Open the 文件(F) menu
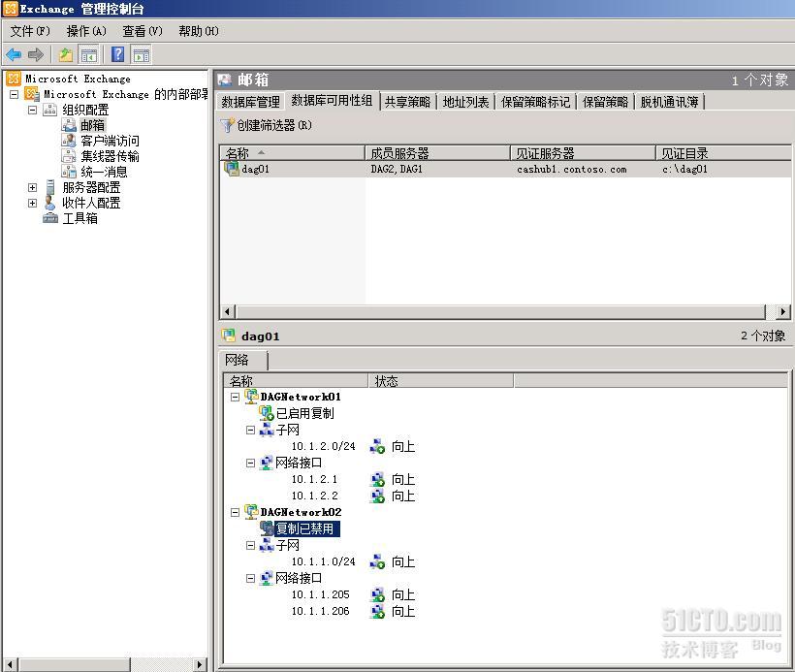Viewport: 795px width, 672px height. tap(30, 31)
